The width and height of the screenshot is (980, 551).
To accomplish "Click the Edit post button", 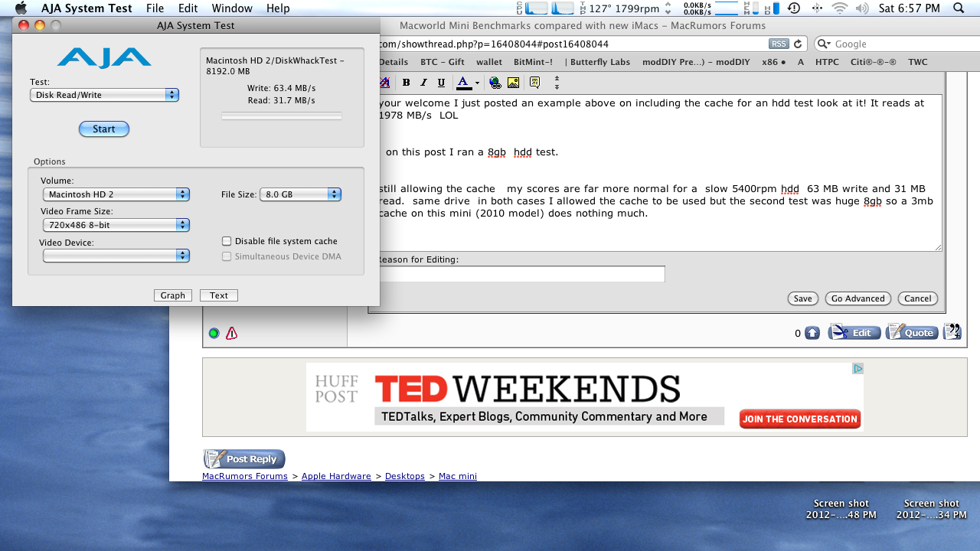I will tap(854, 333).
